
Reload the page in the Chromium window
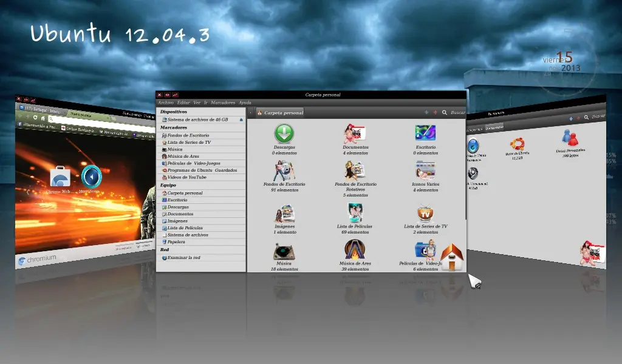(35, 117)
